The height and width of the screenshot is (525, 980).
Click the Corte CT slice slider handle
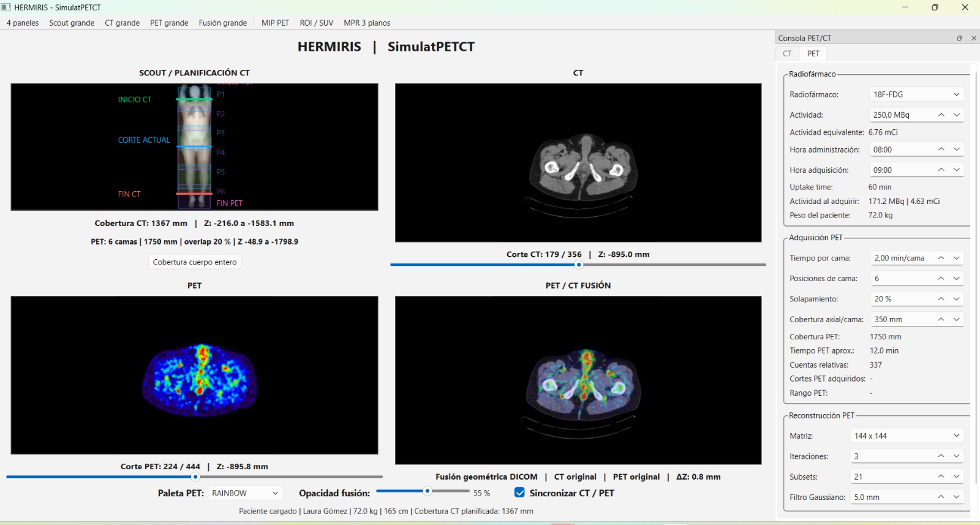[579, 265]
